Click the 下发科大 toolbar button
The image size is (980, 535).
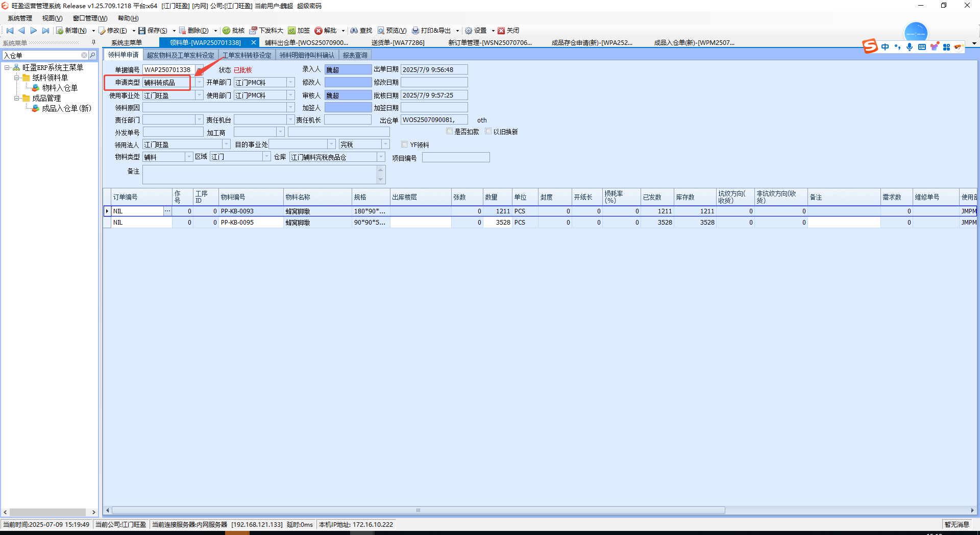(x=266, y=31)
